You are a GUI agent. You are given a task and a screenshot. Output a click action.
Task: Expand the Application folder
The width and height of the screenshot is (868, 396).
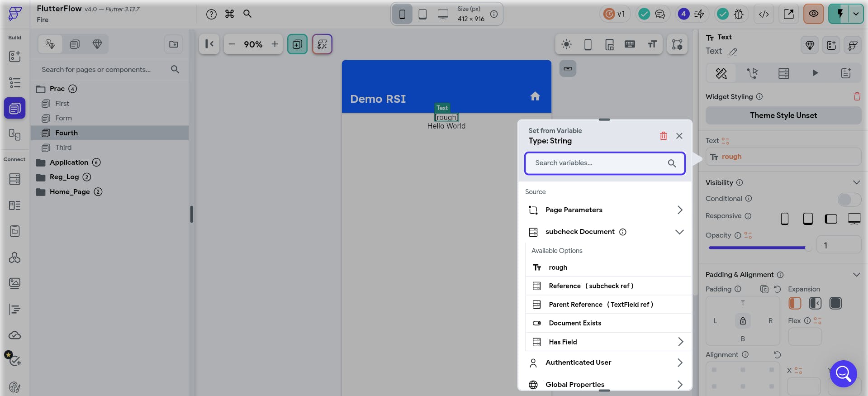pyautogui.click(x=41, y=162)
